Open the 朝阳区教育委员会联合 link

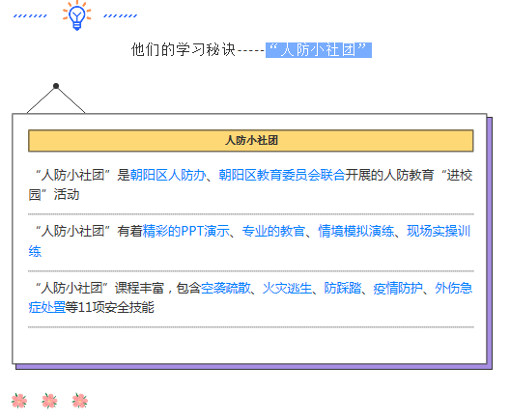[282, 175]
